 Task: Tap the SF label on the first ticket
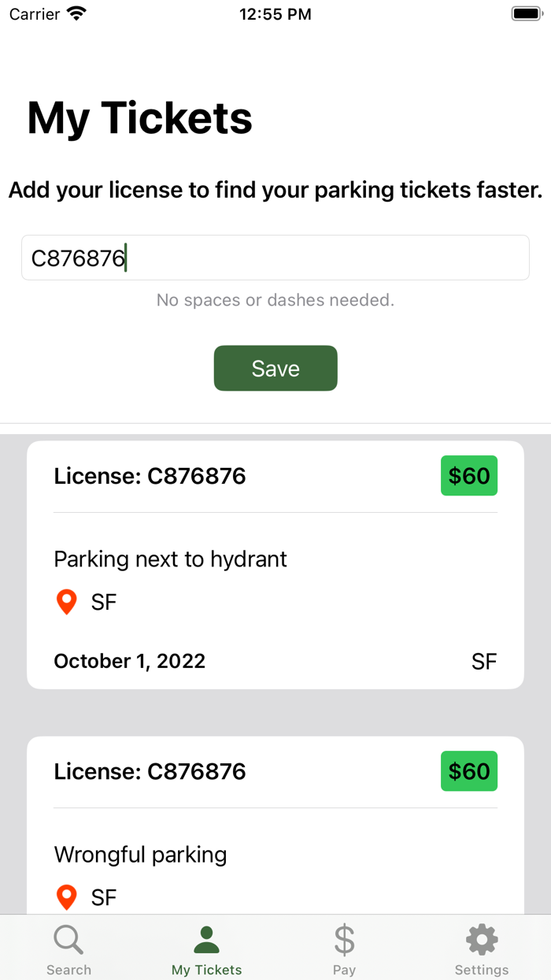pyautogui.click(x=484, y=661)
